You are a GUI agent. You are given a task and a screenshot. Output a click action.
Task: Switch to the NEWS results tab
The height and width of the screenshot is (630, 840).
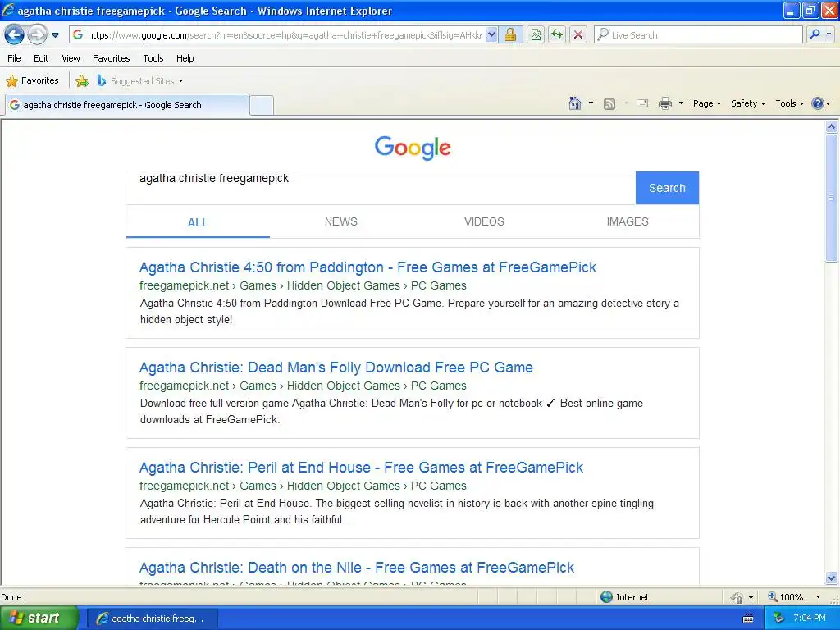[340, 221]
